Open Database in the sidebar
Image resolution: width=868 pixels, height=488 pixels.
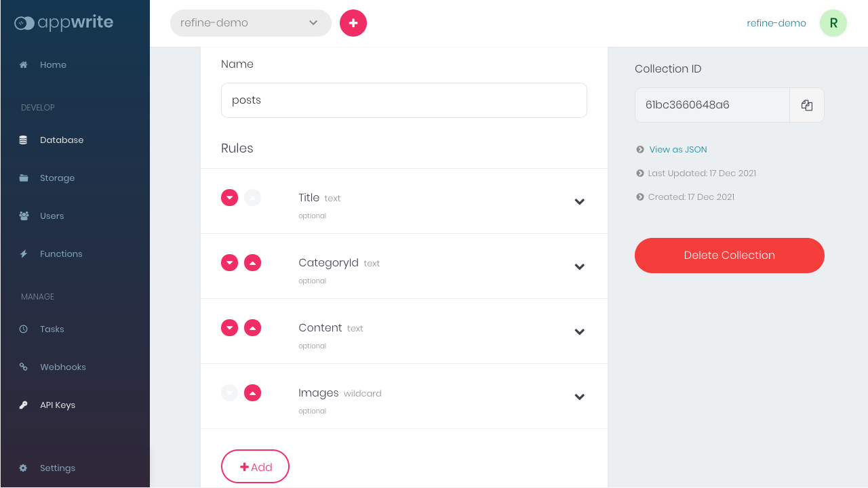(61, 140)
